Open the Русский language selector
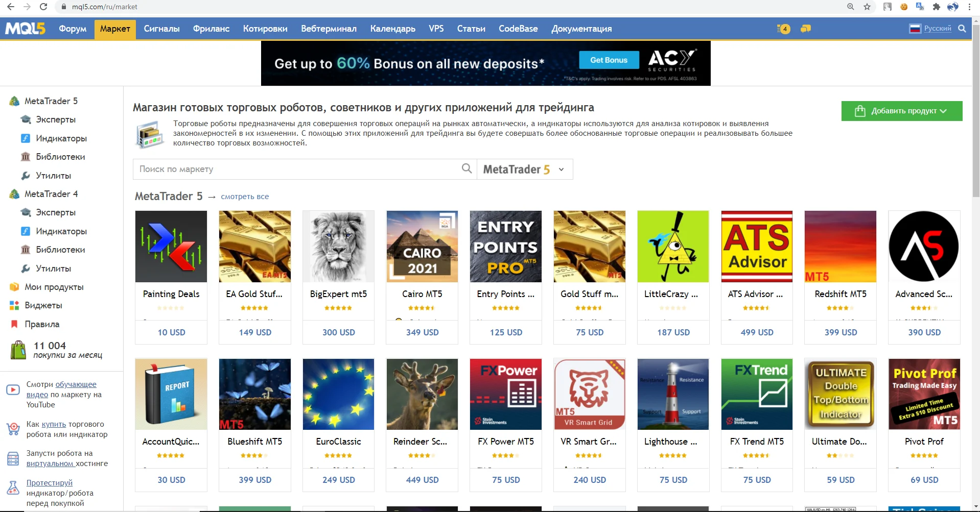Image resolution: width=980 pixels, height=512 pixels. tap(938, 29)
